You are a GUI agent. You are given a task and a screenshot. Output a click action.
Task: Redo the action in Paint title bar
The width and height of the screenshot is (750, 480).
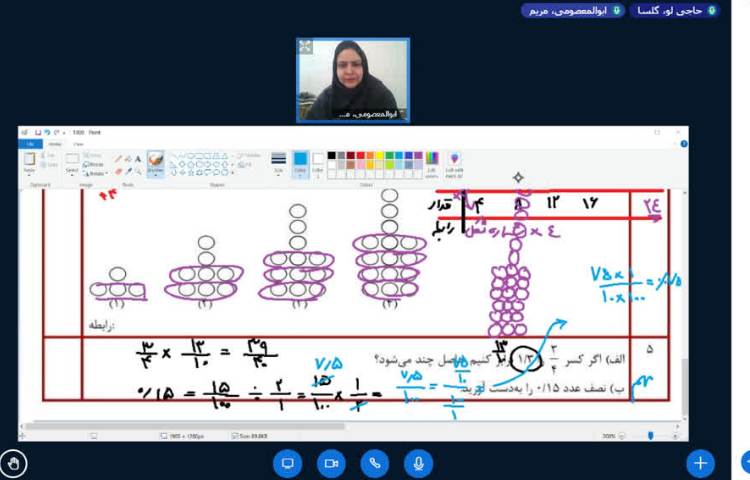(56, 132)
